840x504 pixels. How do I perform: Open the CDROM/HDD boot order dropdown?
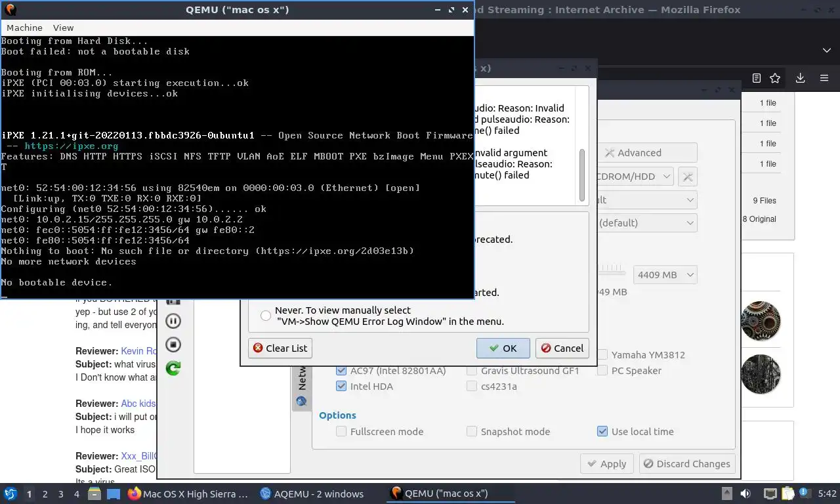634,177
